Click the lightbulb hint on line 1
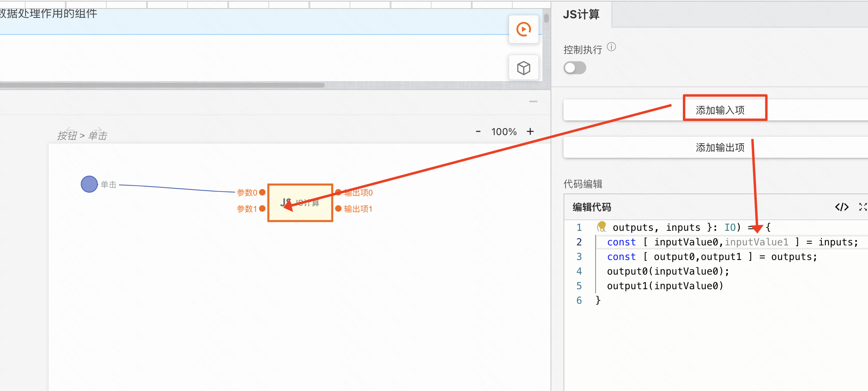This screenshot has height=391, width=868. 602,226
